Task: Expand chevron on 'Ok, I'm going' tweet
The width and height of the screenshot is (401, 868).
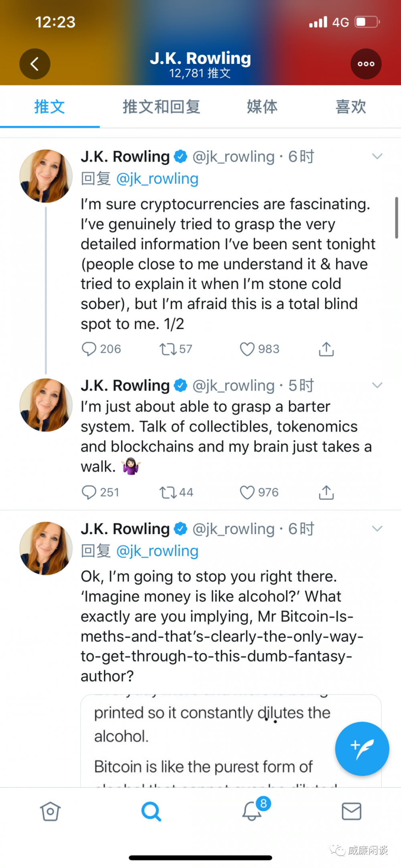Action: click(x=377, y=529)
